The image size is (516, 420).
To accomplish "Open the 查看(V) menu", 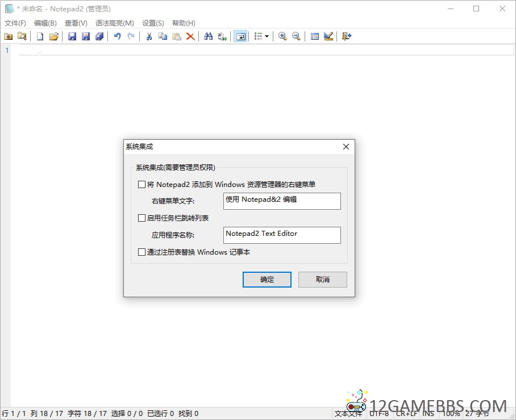I will click(x=76, y=23).
